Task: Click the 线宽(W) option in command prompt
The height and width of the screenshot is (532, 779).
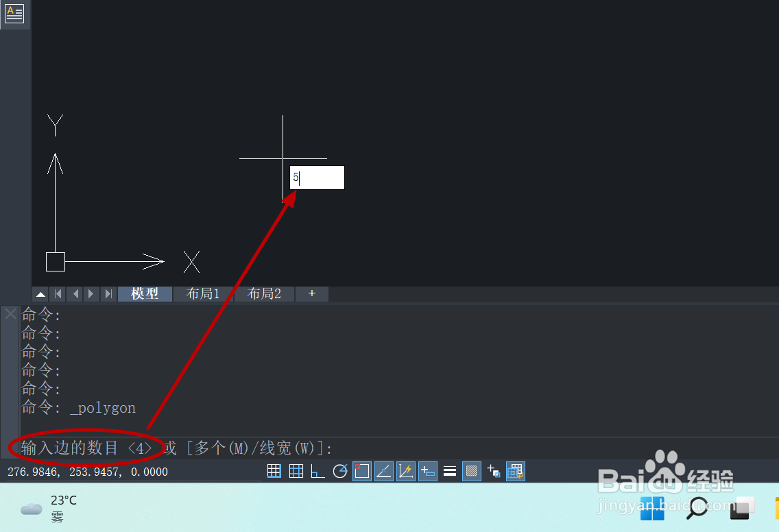Action: [x=287, y=448]
